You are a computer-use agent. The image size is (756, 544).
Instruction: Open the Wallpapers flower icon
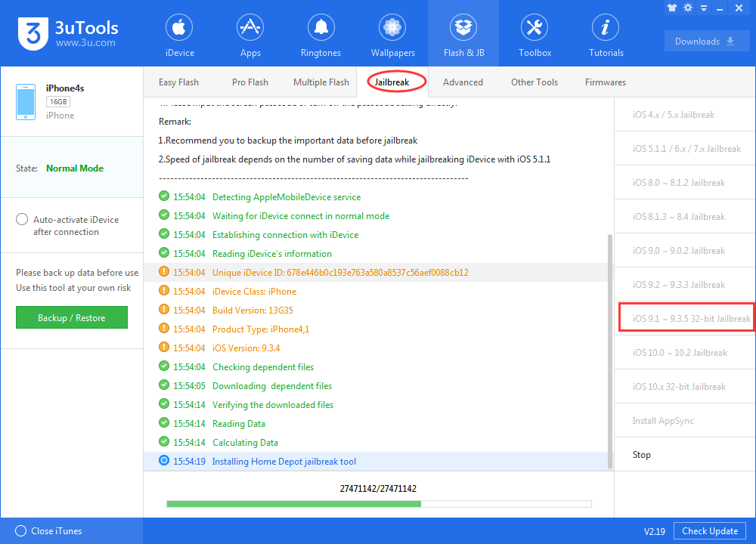click(x=392, y=27)
